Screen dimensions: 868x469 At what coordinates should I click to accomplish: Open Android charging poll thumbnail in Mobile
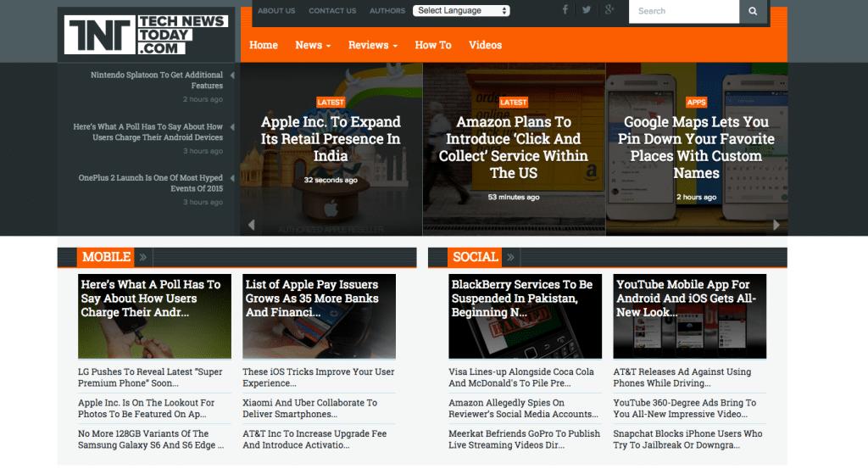click(154, 316)
